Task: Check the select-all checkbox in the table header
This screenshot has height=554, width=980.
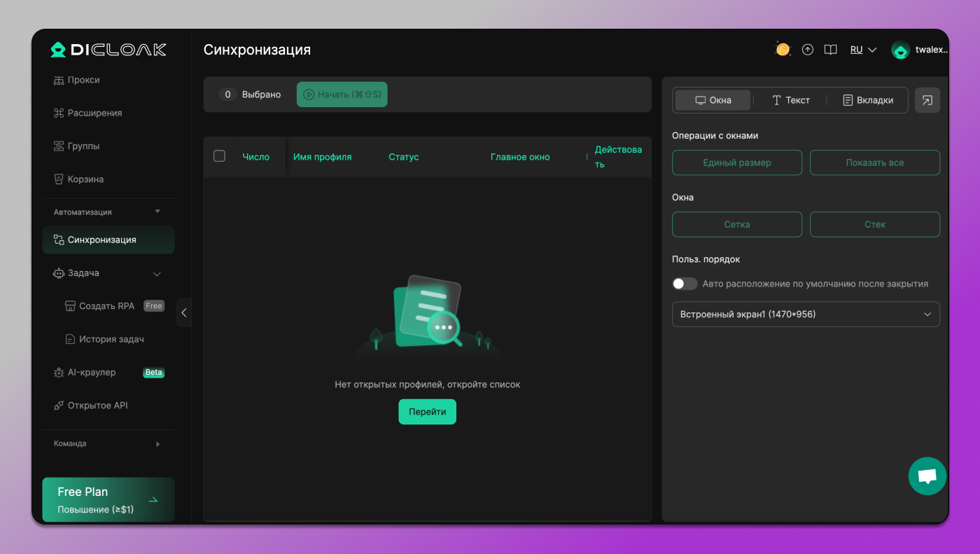Action: 219,156
